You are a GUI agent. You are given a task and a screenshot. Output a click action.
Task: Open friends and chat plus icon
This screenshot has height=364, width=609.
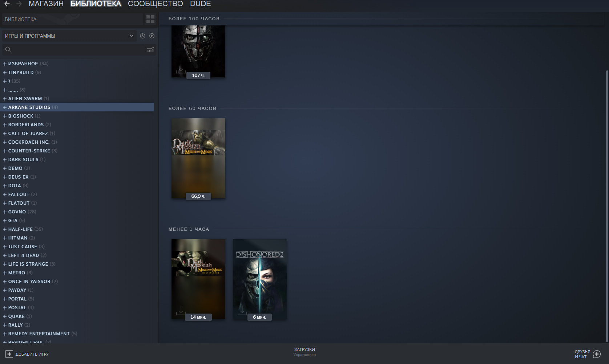pyautogui.click(x=597, y=354)
